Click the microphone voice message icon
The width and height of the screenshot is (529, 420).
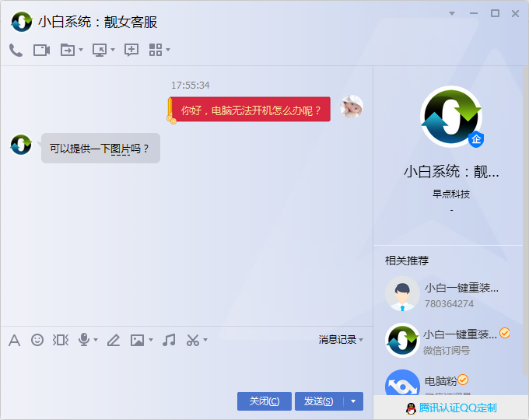(x=84, y=340)
